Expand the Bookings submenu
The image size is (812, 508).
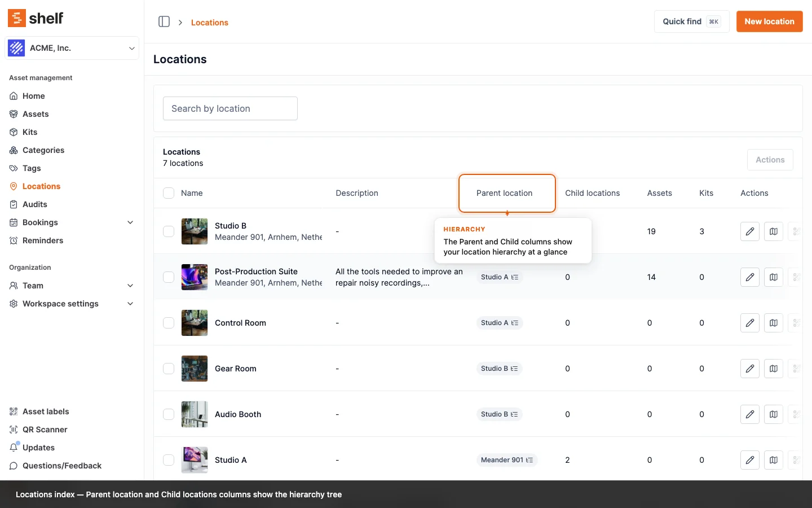click(x=130, y=222)
